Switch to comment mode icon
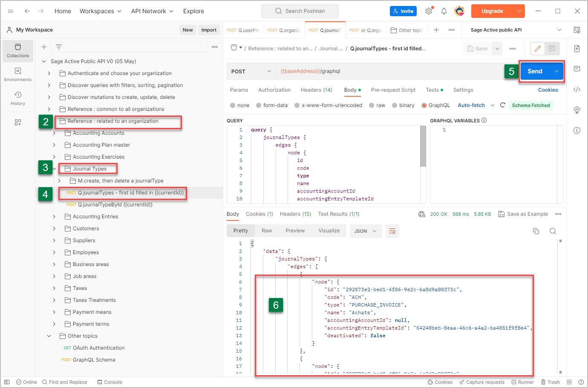Viewport: 588px width, 388px height. 552,49
